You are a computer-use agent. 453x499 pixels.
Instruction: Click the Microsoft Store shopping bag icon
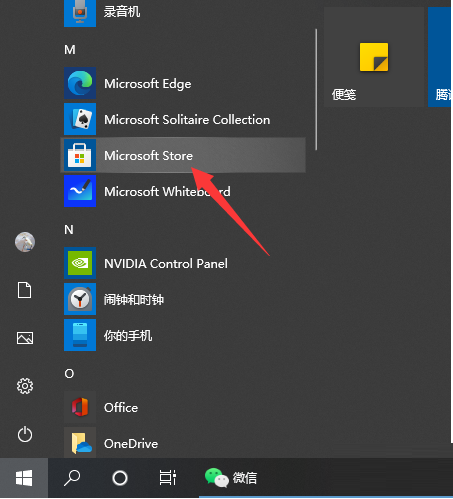tap(80, 155)
